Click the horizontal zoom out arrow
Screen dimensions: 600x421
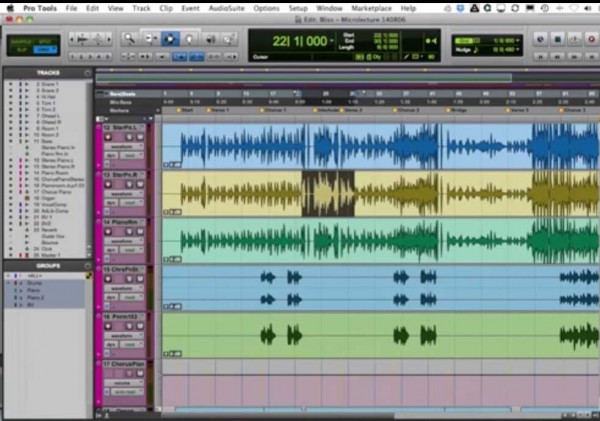(72, 39)
